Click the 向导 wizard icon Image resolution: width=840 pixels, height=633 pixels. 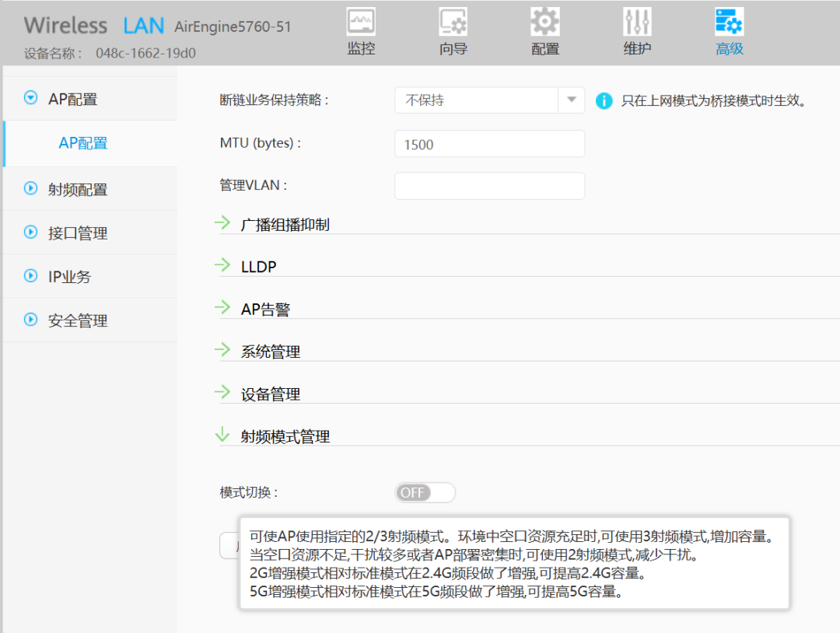[453, 23]
